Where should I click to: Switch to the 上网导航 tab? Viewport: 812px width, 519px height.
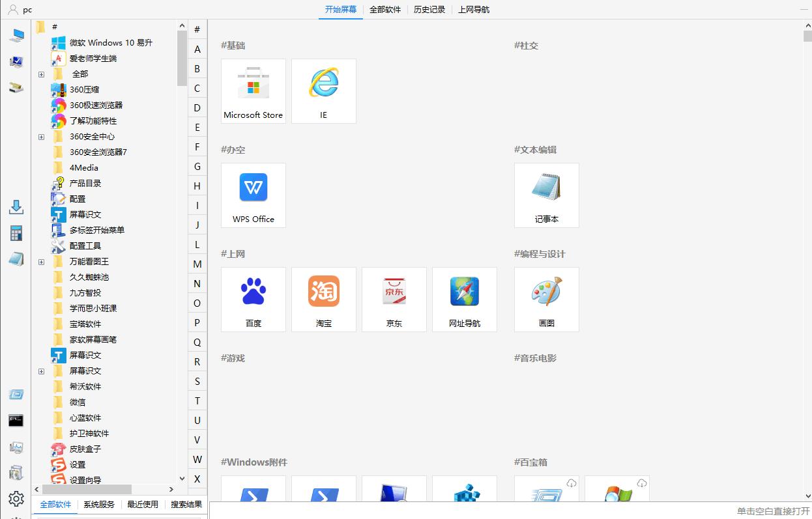474,10
